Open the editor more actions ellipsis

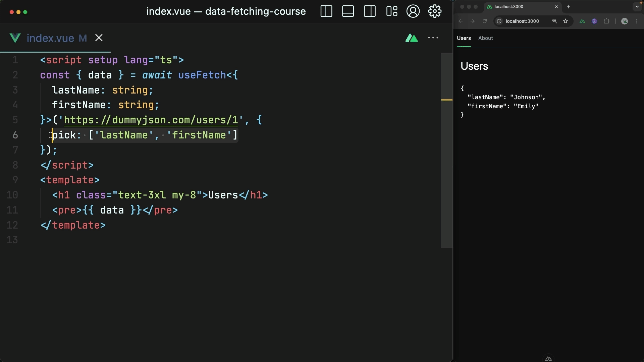click(x=433, y=38)
